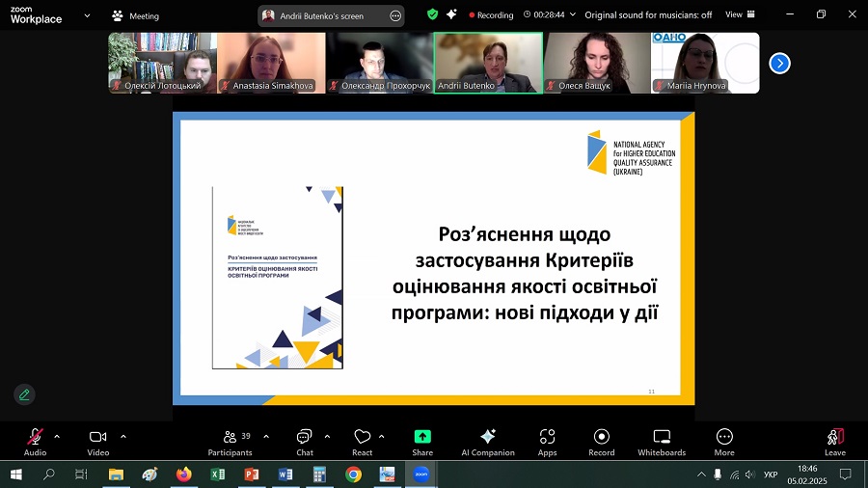
Task: Click the React heart icon
Action: click(x=363, y=440)
